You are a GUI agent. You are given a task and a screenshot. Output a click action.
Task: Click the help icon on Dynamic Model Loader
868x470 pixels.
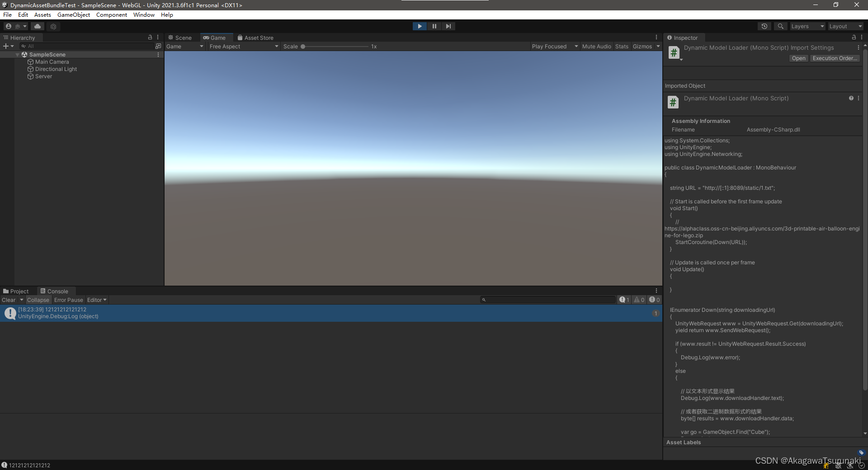[851, 98]
